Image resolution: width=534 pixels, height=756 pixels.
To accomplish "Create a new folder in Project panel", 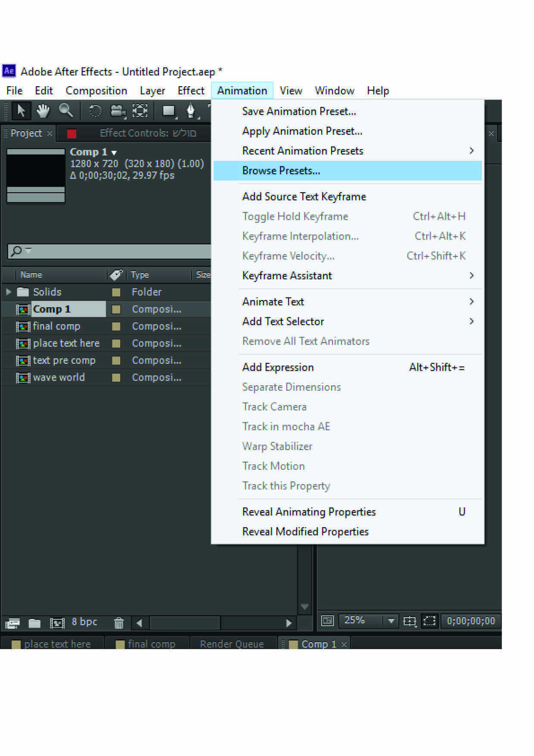I will [34, 623].
